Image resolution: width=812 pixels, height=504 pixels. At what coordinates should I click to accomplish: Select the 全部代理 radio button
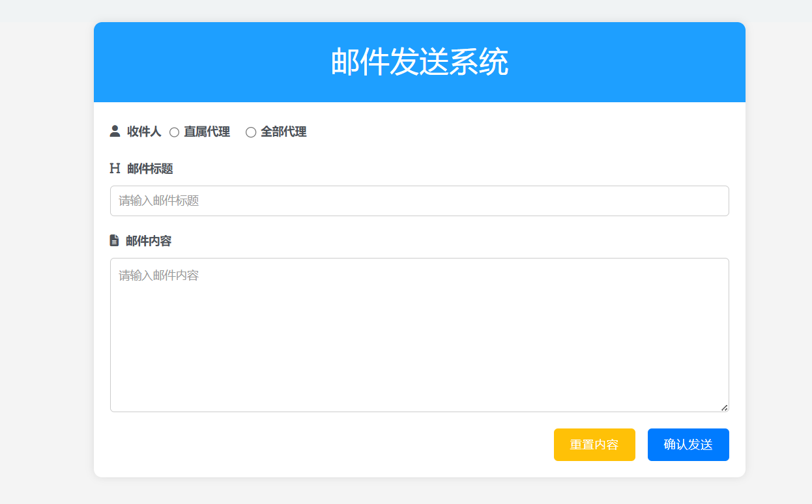point(251,132)
